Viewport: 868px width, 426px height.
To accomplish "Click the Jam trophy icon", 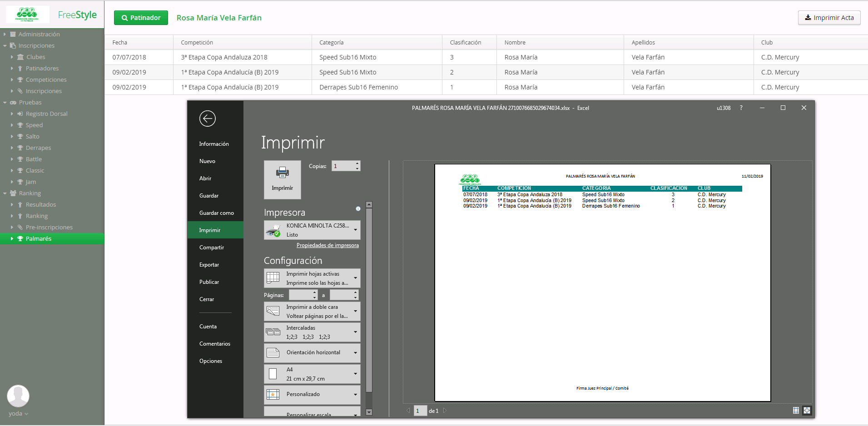I will [x=20, y=182].
